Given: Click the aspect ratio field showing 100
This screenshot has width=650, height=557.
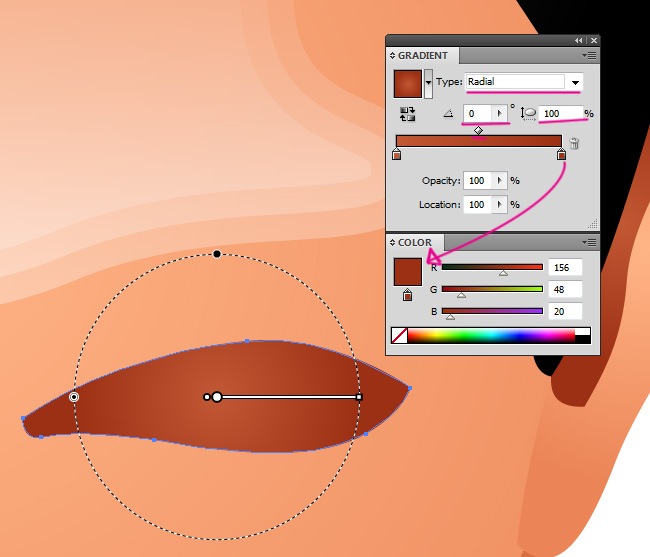Looking at the screenshot, I should tap(562, 114).
